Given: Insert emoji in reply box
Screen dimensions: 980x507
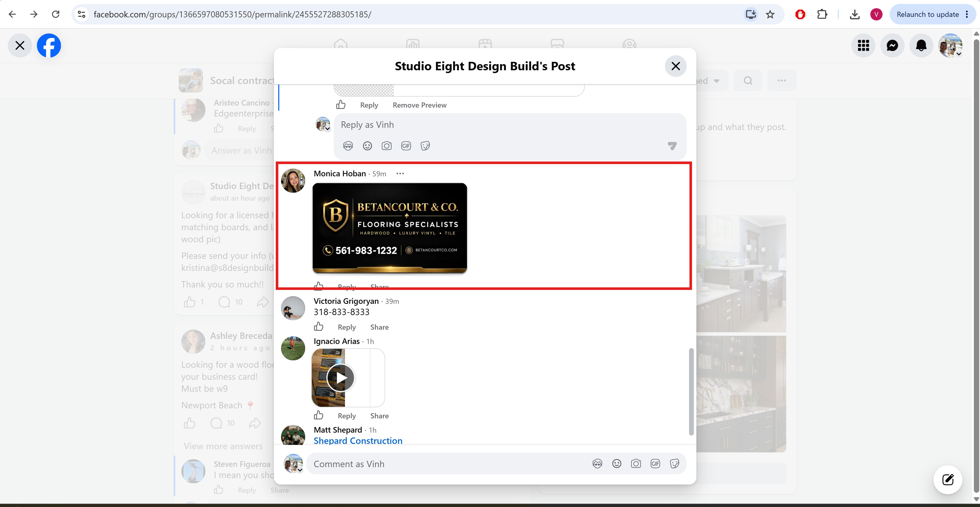Looking at the screenshot, I should pyautogui.click(x=367, y=146).
